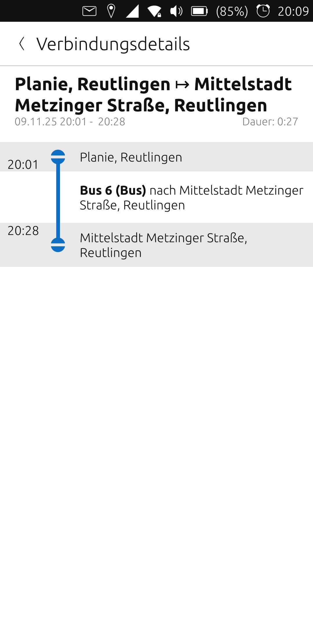The image size is (313, 644).
Task: Open the alarm clock indicator
Action: click(263, 11)
